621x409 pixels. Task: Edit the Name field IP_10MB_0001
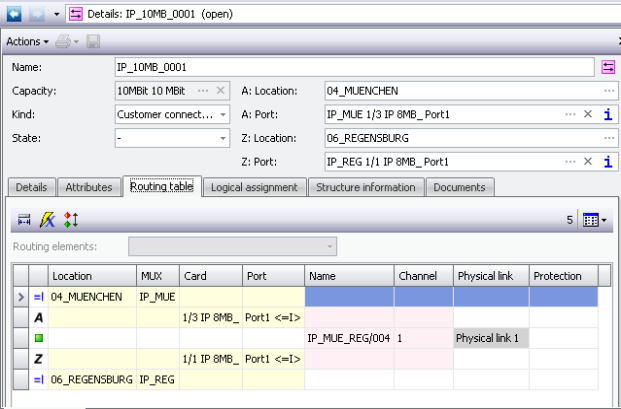pyautogui.click(x=354, y=67)
